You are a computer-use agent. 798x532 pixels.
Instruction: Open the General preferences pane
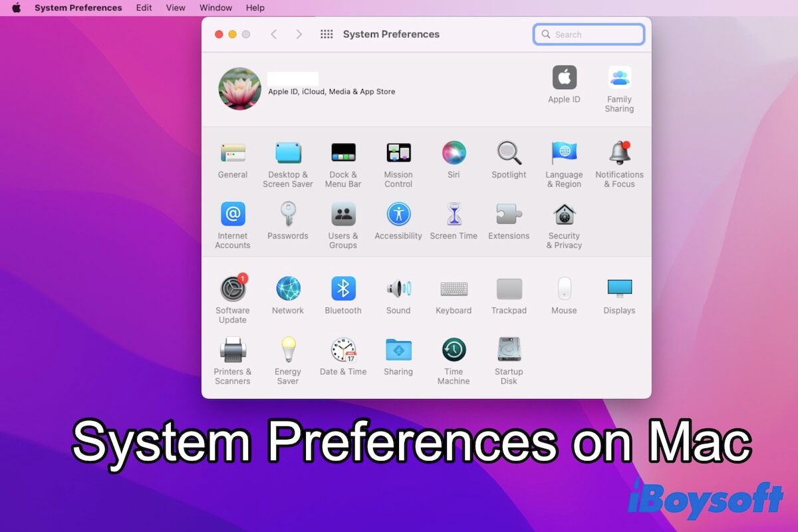tap(233, 154)
